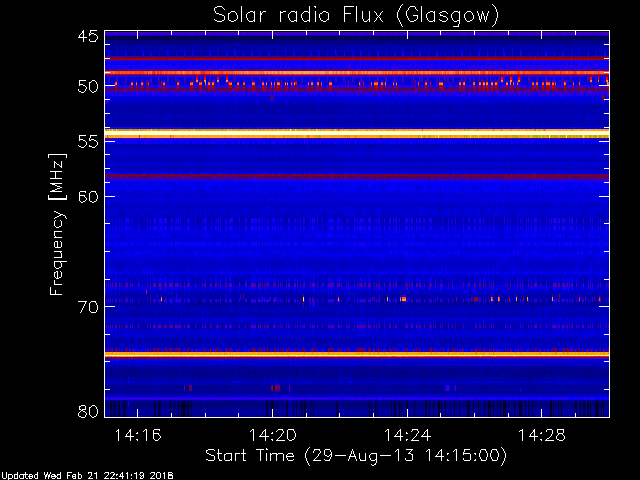
Task: Click the plot title "Solar radio Flux (Glasgow)"
Action: (x=356, y=16)
